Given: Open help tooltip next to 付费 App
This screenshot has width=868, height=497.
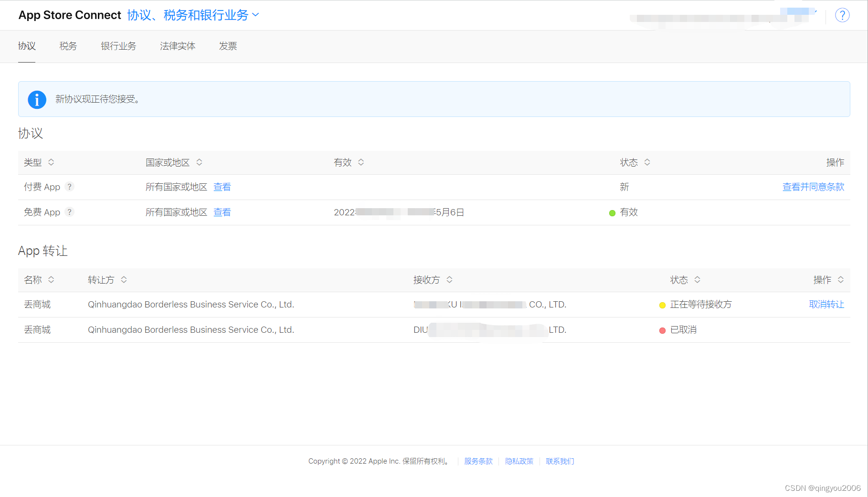Looking at the screenshot, I should point(70,187).
